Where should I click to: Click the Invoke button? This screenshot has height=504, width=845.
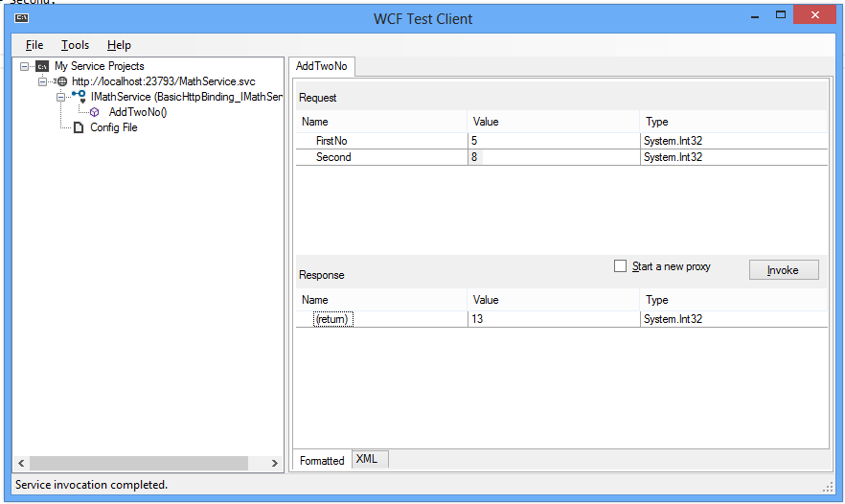(x=784, y=270)
